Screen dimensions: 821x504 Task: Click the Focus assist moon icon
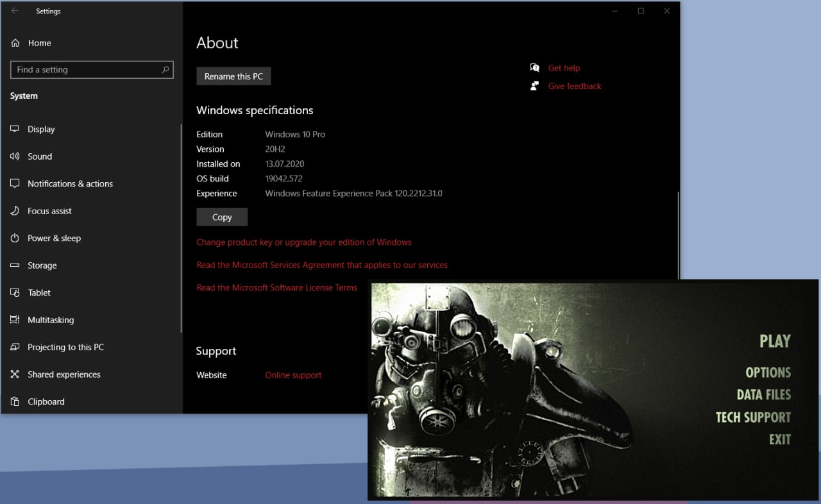[15, 211]
